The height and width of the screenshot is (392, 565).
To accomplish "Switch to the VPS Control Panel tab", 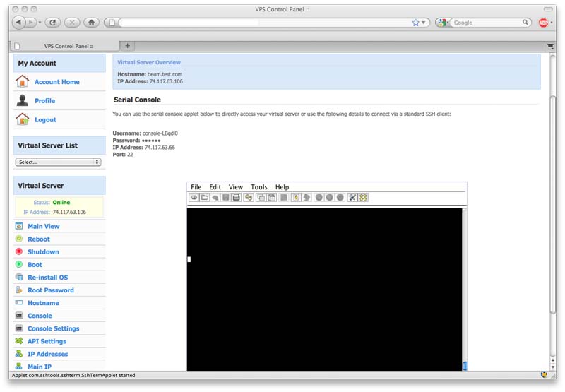I will tap(69, 46).
